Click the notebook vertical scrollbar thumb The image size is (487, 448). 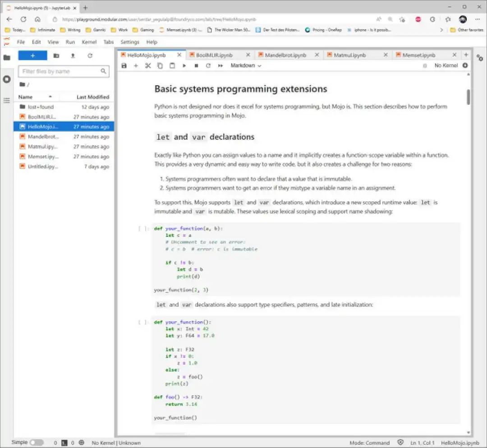[469, 97]
